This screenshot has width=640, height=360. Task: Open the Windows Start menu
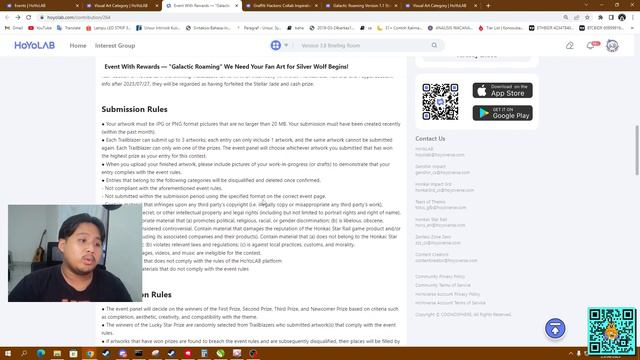pyautogui.click(x=8, y=353)
